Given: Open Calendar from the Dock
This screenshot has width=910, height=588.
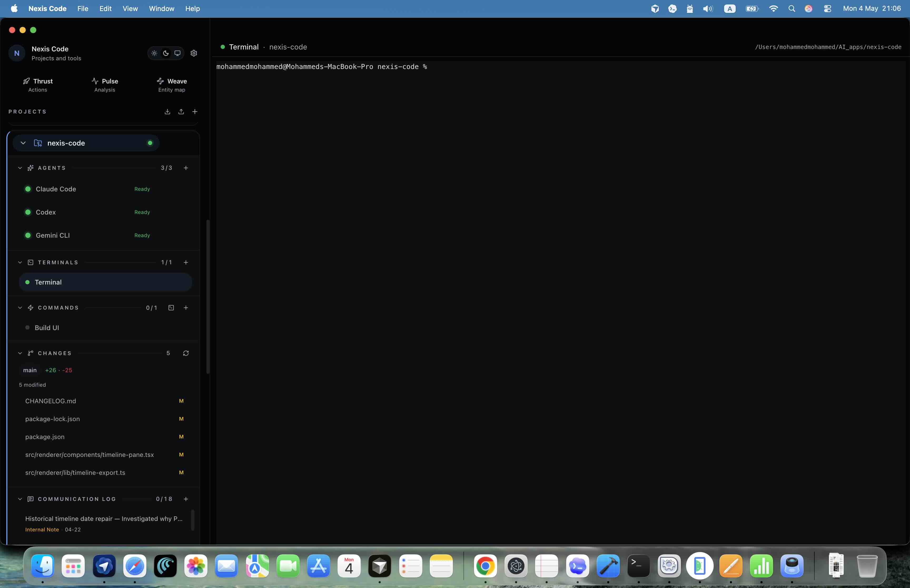Looking at the screenshot, I should [349, 566].
